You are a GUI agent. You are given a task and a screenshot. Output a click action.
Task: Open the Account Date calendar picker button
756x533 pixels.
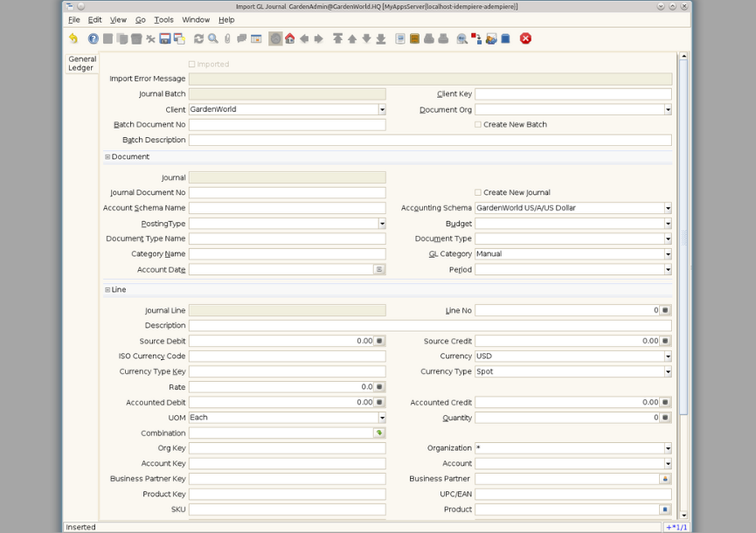(379, 269)
